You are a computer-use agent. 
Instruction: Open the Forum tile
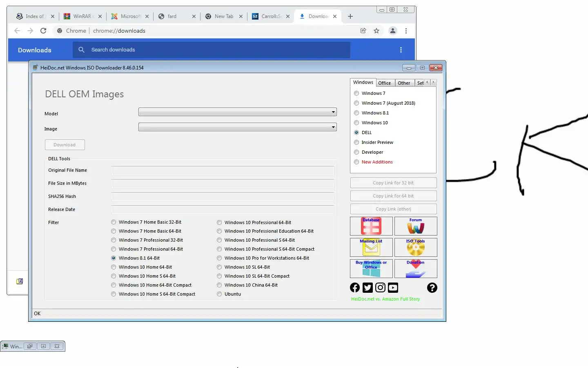click(x=416, y=226)
